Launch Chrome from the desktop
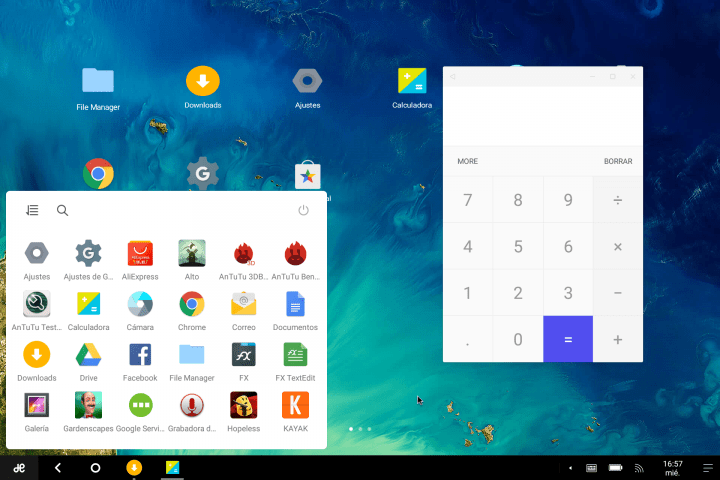720x480 pixels. [98, 174]
